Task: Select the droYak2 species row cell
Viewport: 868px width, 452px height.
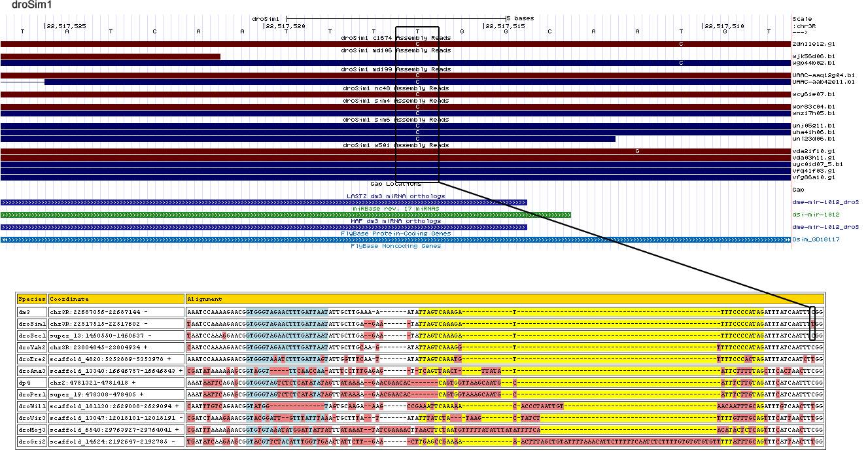Action: tap(31, 347)
